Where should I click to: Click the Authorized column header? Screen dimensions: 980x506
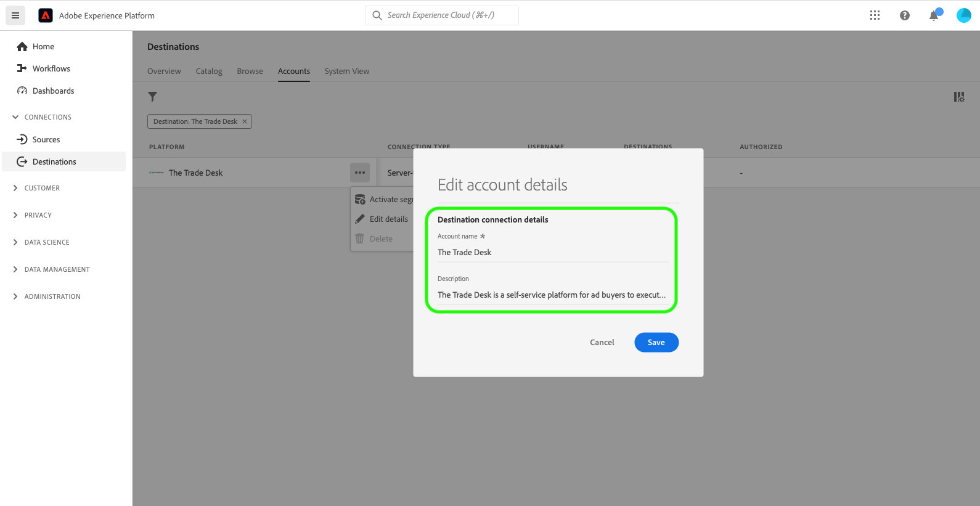coord(761,147)
